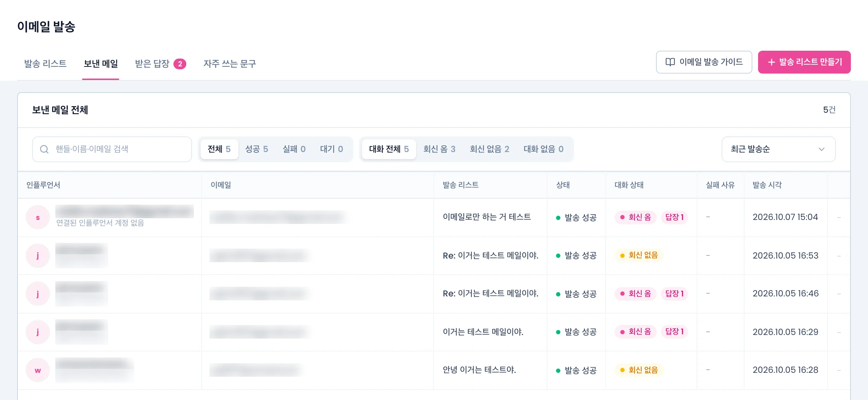Select the 보낸 메일 tab

(101, 64)
